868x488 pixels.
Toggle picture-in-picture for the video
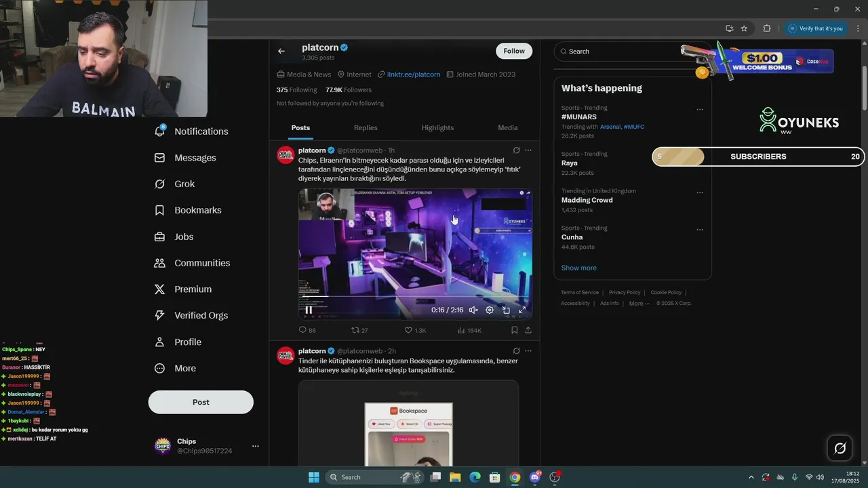coord(506,310)
